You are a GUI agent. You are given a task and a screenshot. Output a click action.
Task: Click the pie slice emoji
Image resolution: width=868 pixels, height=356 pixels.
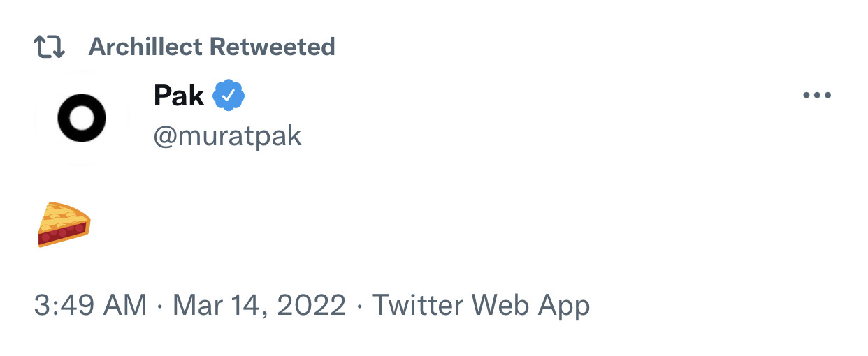(64, 225)
